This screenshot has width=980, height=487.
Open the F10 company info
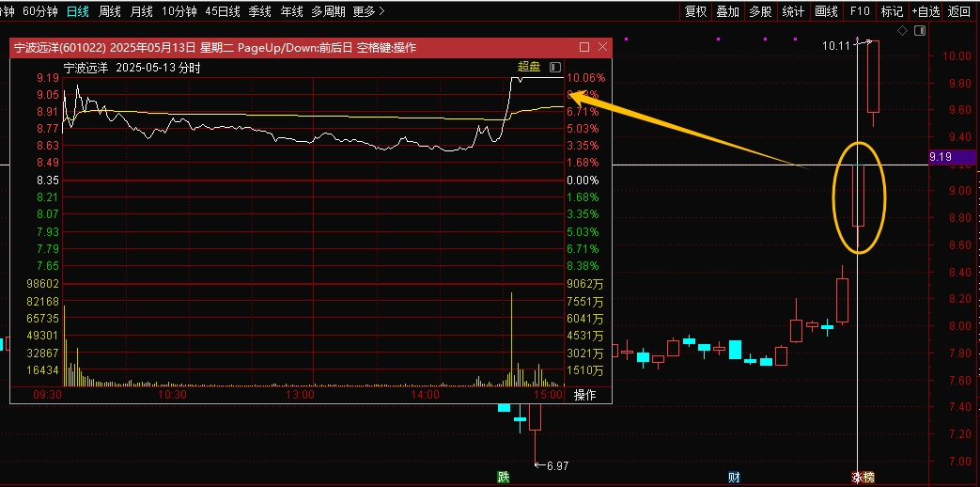pyautogui.click(x=860, y=10)
